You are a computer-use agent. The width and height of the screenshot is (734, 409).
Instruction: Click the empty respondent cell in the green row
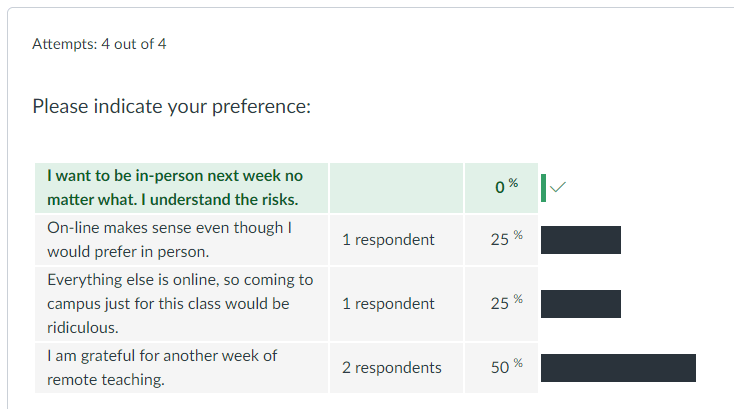click(x=395, y=187)
